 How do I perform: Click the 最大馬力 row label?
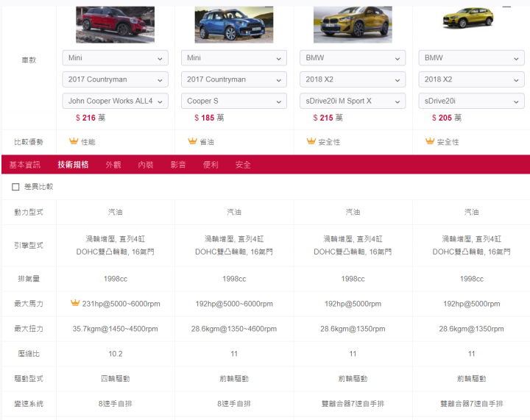[29, 304]
